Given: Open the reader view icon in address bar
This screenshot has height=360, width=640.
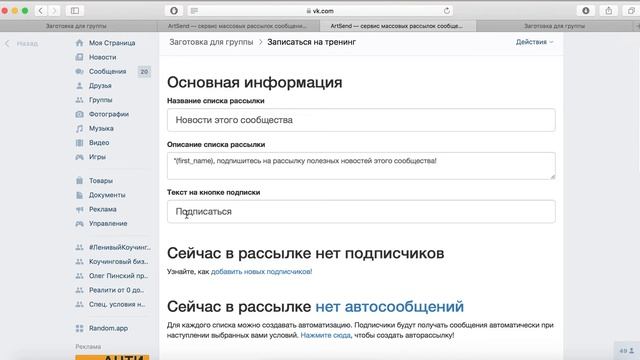Looking at the screenshot, I should click(194, 11).
